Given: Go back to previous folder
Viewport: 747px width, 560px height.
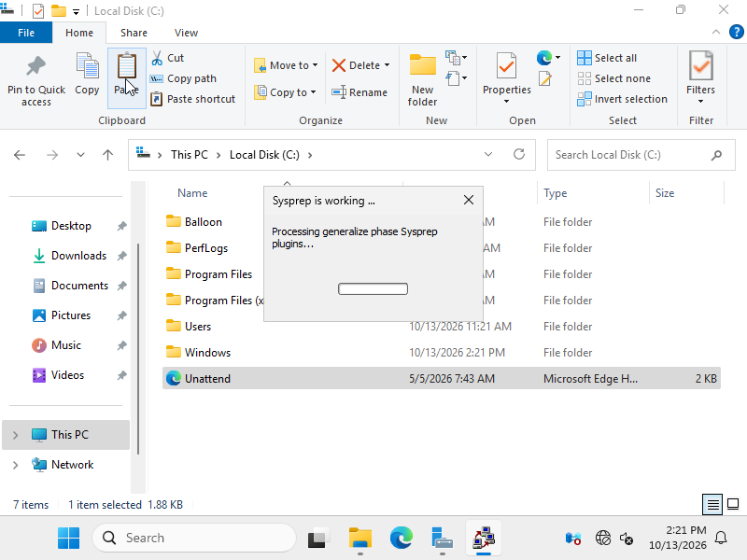Looking at the screenshot, I should click(20, 155).
